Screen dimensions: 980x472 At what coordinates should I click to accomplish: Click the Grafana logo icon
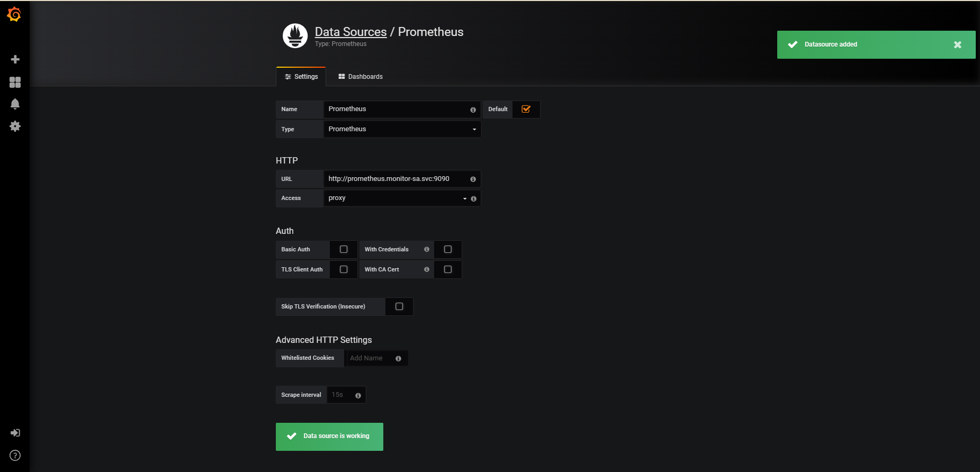(14, 15)
